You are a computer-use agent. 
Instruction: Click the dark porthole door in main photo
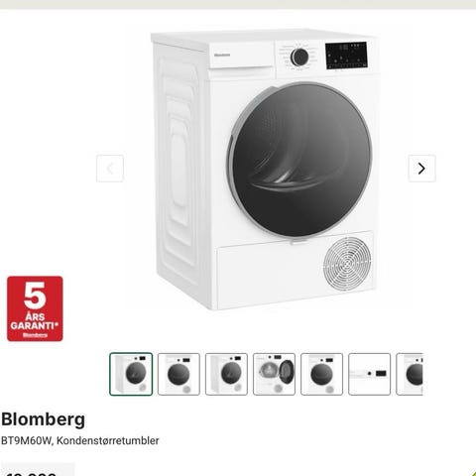pos(299,159)
